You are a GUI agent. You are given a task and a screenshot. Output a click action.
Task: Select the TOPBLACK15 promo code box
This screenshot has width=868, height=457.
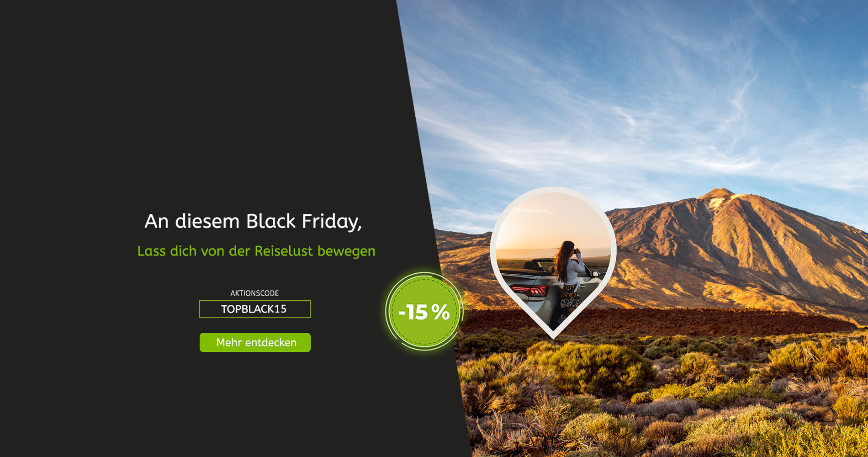[255, 309]
